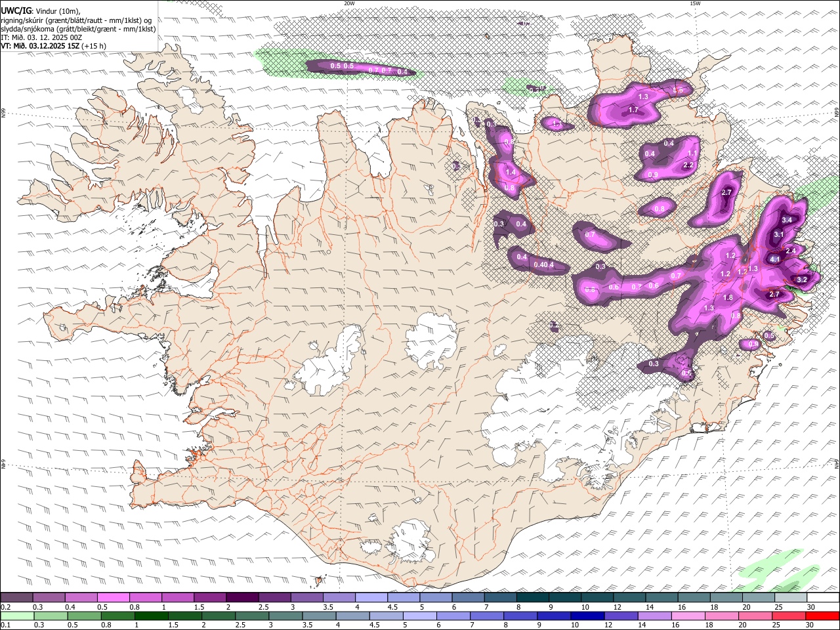840x630 pixels.
Task: Click the white snow legend swatch at 30
Action: (x=822, y=598)
